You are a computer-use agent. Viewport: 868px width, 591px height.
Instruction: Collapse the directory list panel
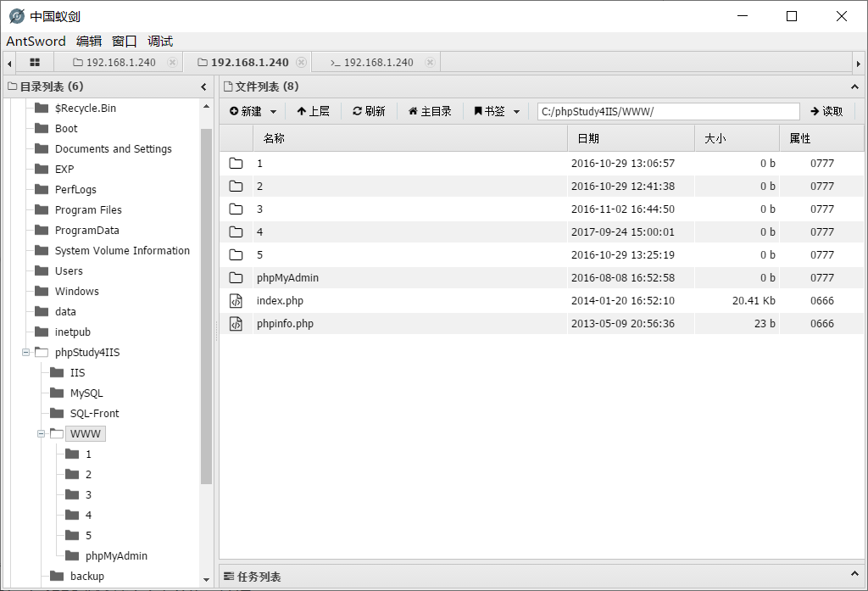[x=203, y=87]
